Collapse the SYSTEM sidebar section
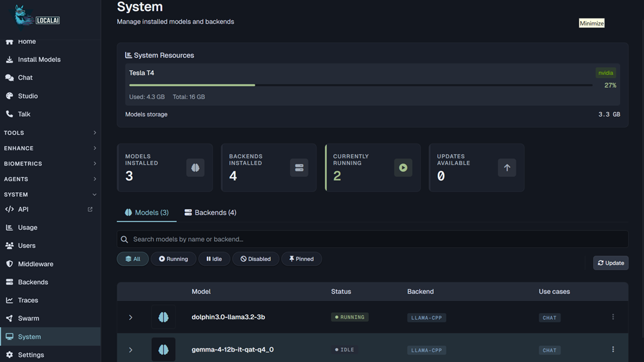 pyautogui.click(x=50, y=195)
